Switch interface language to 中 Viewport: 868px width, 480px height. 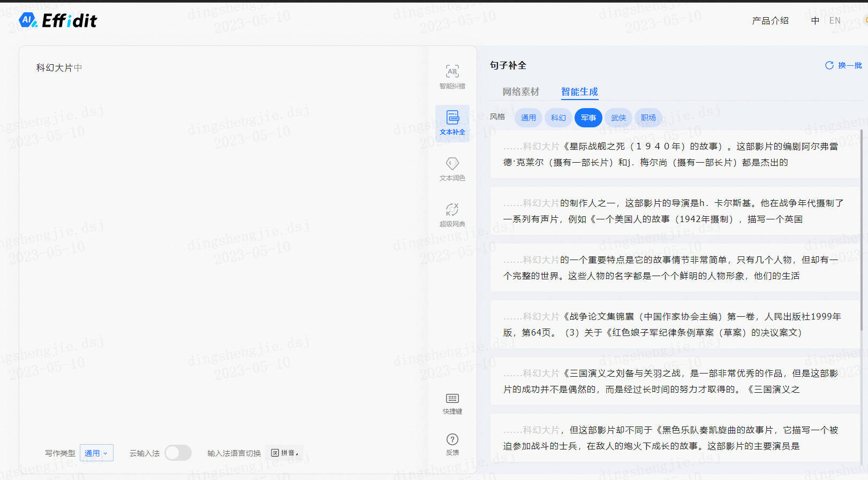point(815,20)
